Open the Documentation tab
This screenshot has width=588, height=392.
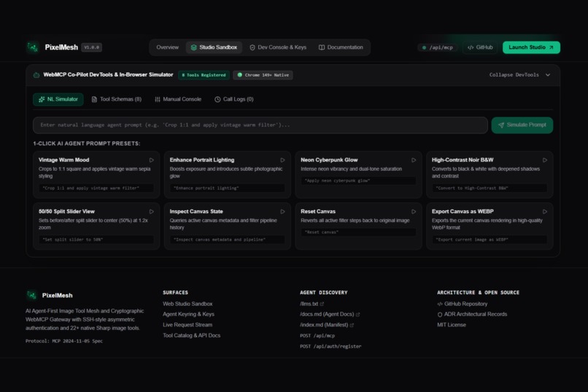point(341,47)
